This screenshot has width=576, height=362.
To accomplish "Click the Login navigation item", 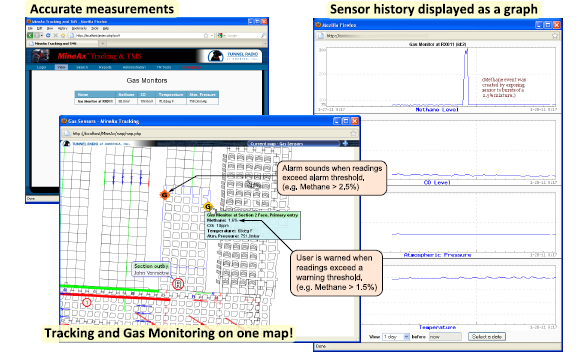I will (41, 67).
